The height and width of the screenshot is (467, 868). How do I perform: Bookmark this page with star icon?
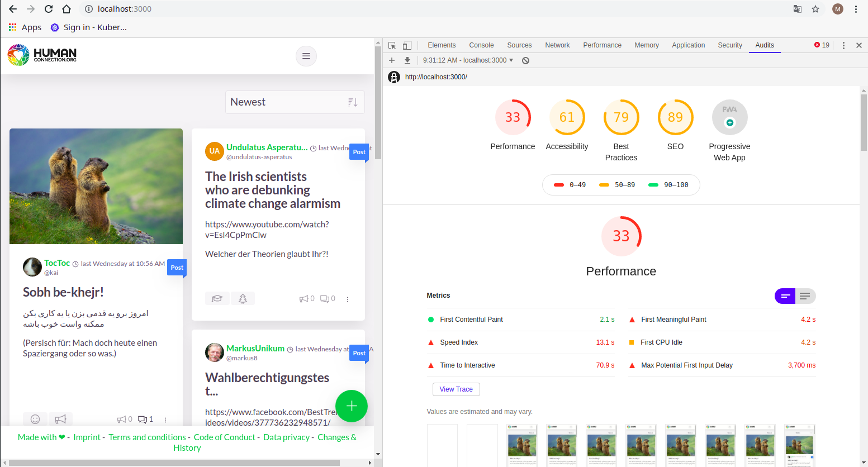(815, 9)
